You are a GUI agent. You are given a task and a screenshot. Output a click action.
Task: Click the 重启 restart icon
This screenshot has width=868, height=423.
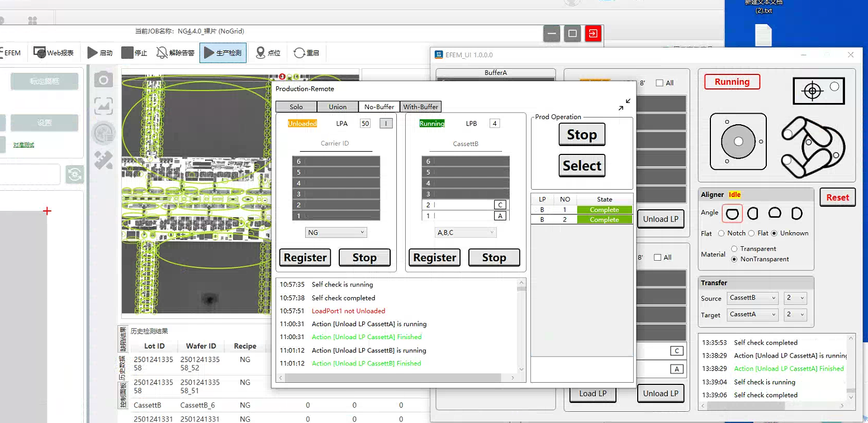(x=299, y=53)
